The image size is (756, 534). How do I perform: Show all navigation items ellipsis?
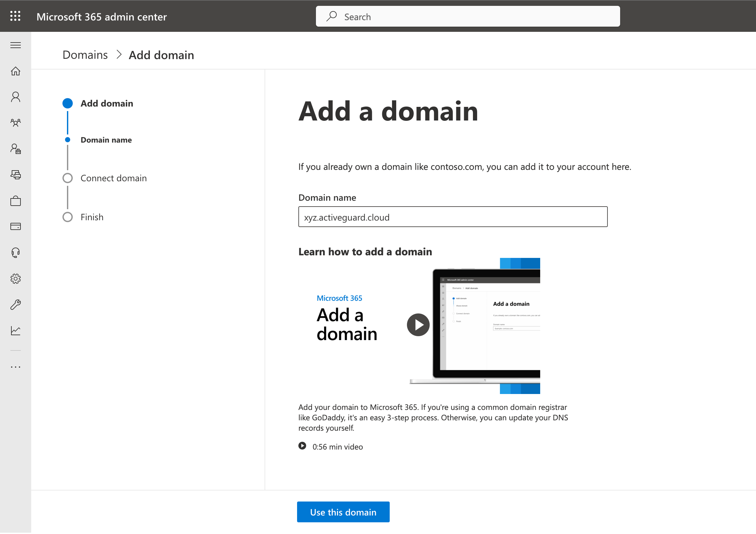tap(16, 367)
